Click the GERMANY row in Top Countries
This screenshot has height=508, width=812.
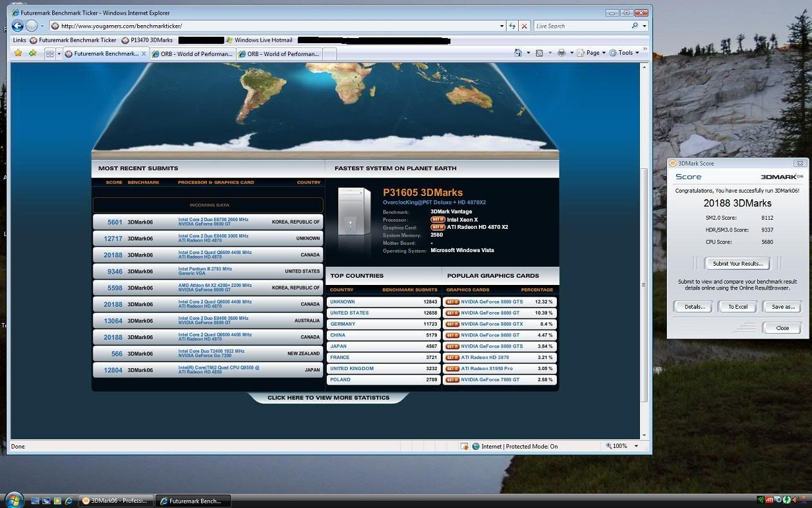click(383, 324)
